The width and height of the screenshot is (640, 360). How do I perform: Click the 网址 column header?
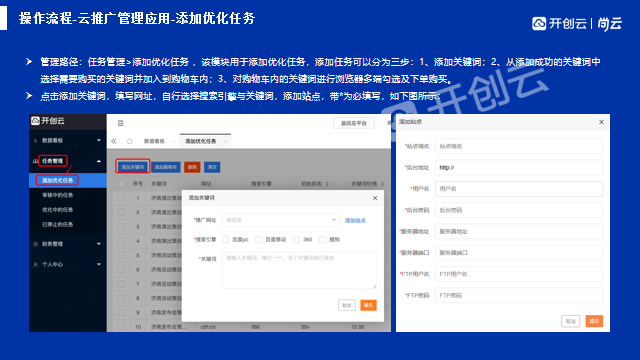point(206,184)
